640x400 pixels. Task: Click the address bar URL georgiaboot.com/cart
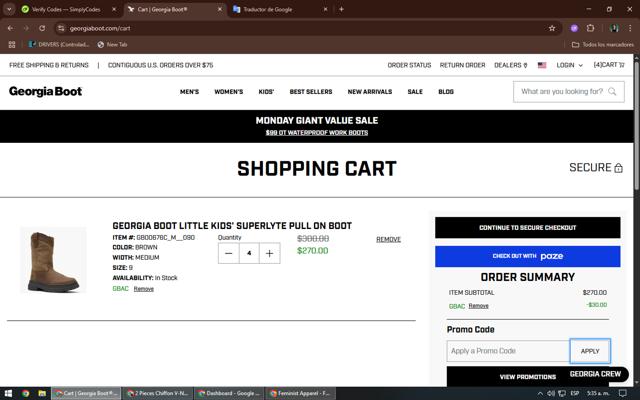[100, 28]
